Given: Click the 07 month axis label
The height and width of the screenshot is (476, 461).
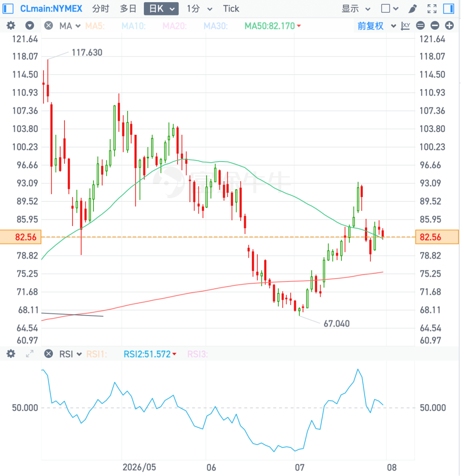Looking at the screenshot, I should coord(300,467).
